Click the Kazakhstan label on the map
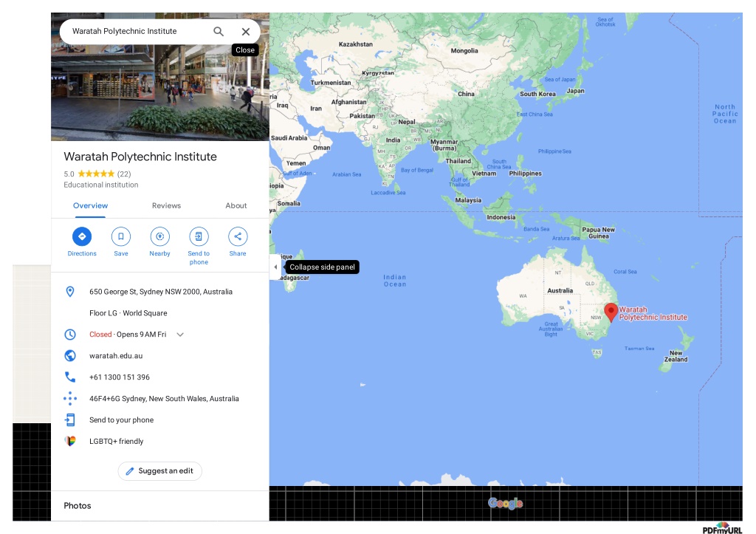 [x=355, y=44]
